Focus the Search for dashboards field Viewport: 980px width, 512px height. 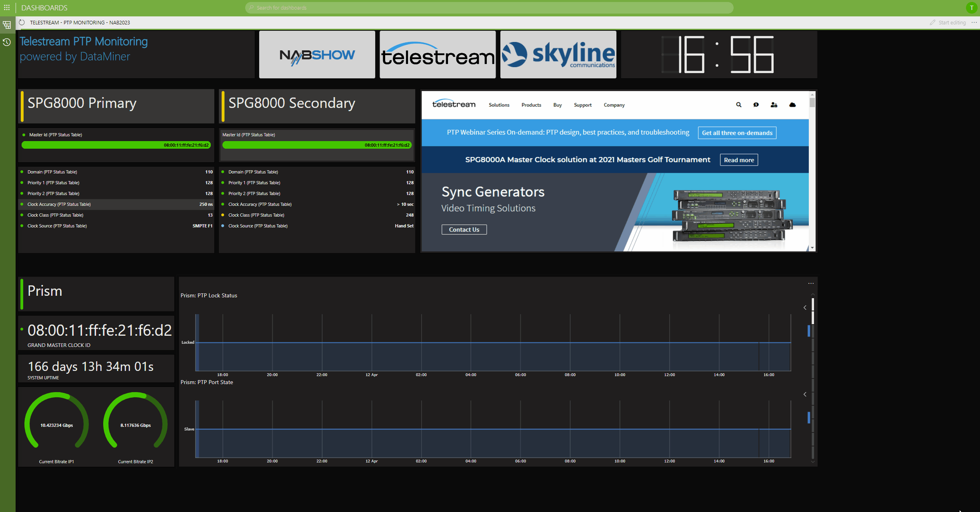[489, 8]
